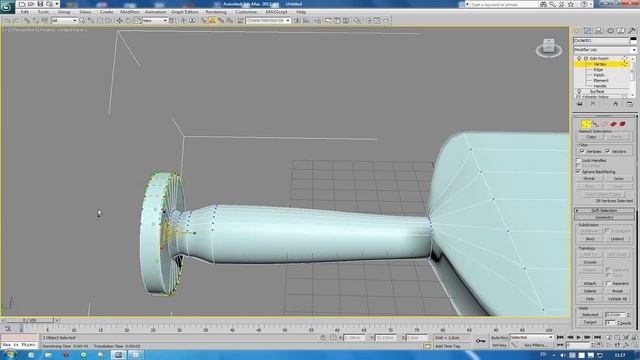640x360 pixels.
Task: Select the Select and Move tool
Action: click(119, 20)
